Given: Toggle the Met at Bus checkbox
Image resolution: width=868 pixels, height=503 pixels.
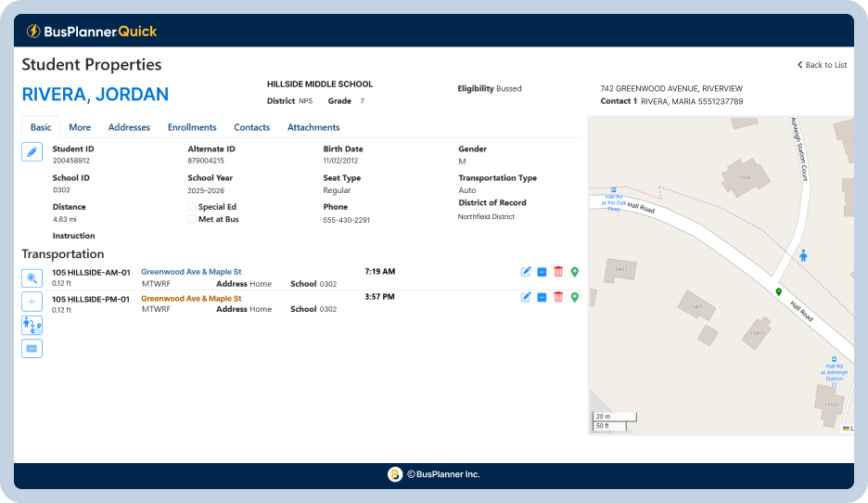Looking at the screenshot, I should pyautogui.click(x=191, y=219).
